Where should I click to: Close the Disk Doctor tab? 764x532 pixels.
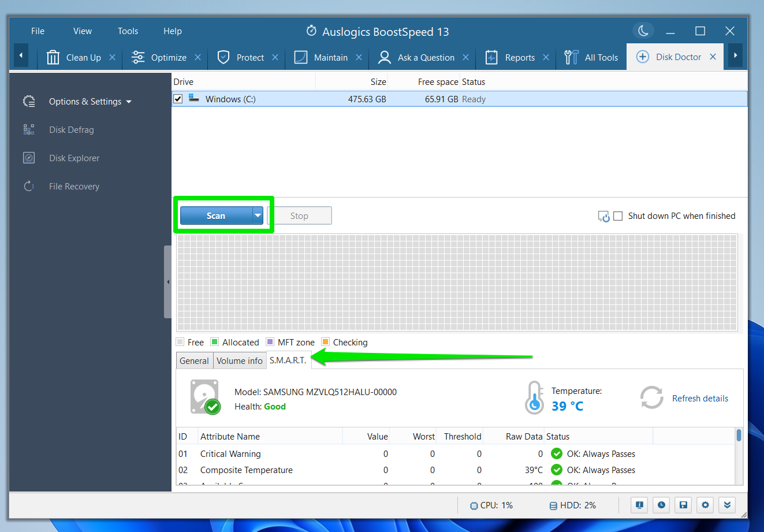click(713, 57)
